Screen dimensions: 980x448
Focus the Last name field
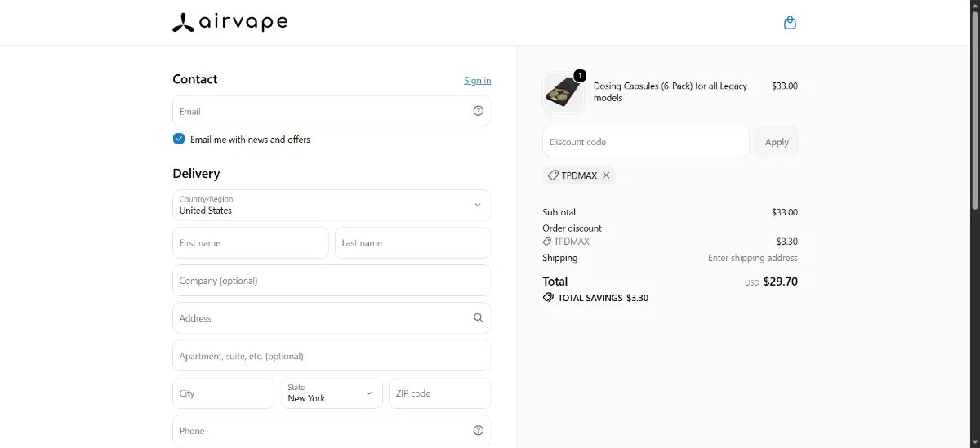(412, 243)
